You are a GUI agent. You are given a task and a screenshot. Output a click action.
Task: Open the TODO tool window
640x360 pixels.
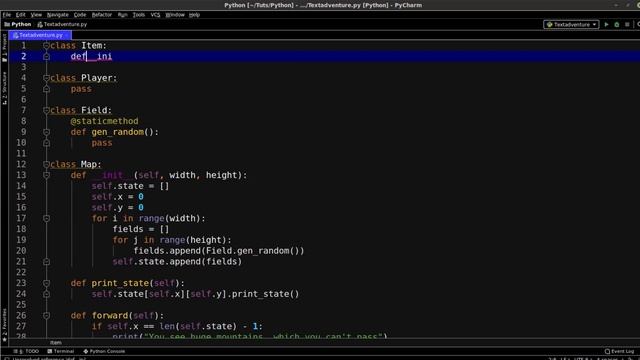click(26, 351)
